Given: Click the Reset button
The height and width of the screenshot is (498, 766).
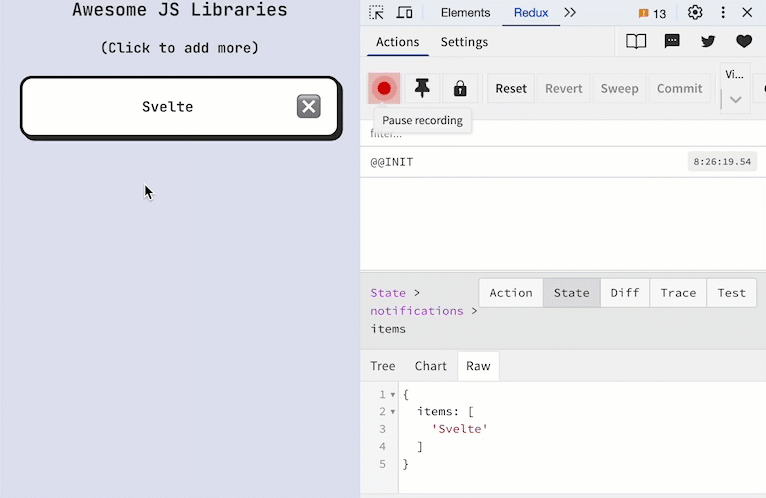Looking at the screenshot, I should pyautogui.click(x=511, y=88).
